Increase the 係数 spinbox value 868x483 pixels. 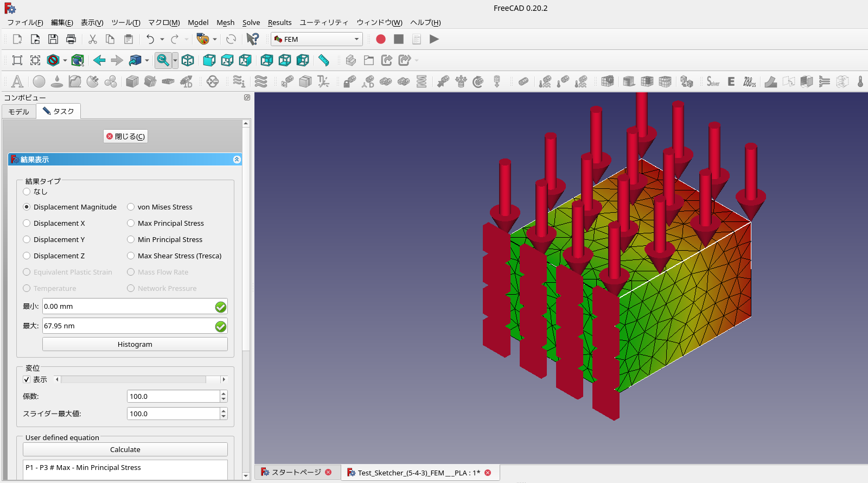tap(224, 393)
